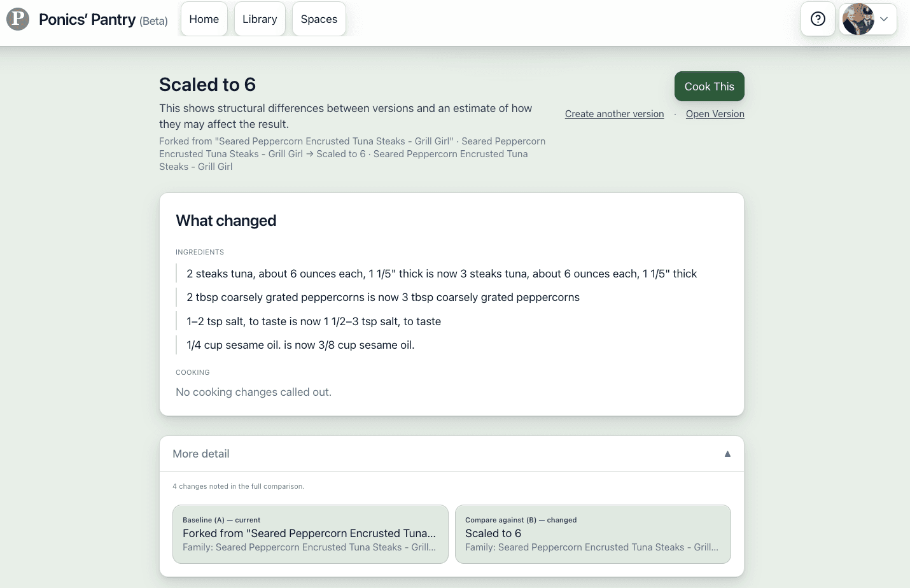Open the help question mark icon
Image resolution: width=910 pixels, height=588 pixels.
click(818, 19)
